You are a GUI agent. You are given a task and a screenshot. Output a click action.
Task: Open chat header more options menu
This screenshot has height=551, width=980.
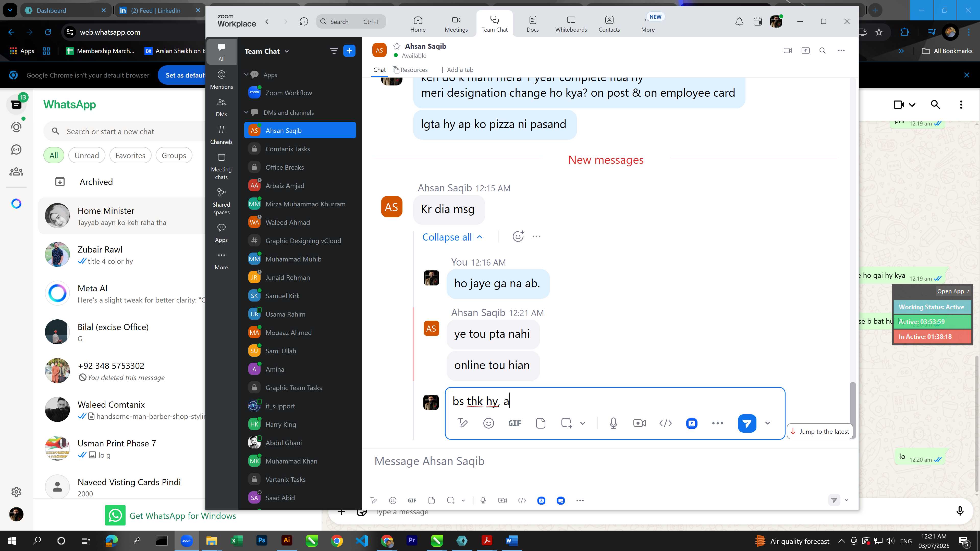coord(841,51)
